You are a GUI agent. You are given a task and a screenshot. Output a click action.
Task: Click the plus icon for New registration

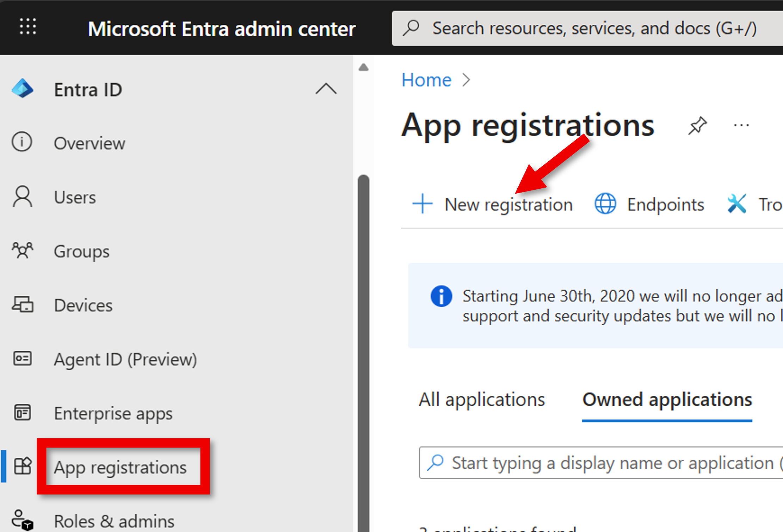click(422, 204)
